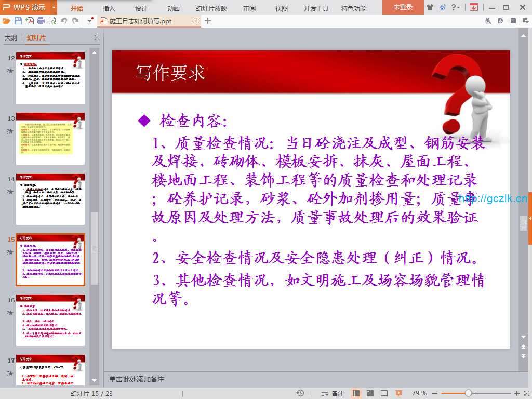The image size is (532, 399).
Task: Expand the help question mark dropdown
Action: [456, 7]
